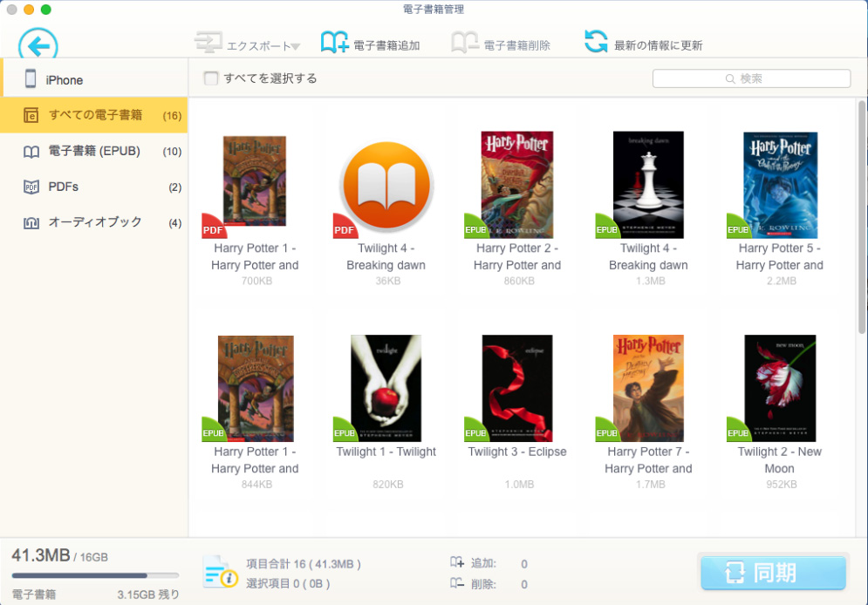Click EPUB badge on Harry Potter 7
This screenshot has width=868, height=605.
(x=606, y=433)
